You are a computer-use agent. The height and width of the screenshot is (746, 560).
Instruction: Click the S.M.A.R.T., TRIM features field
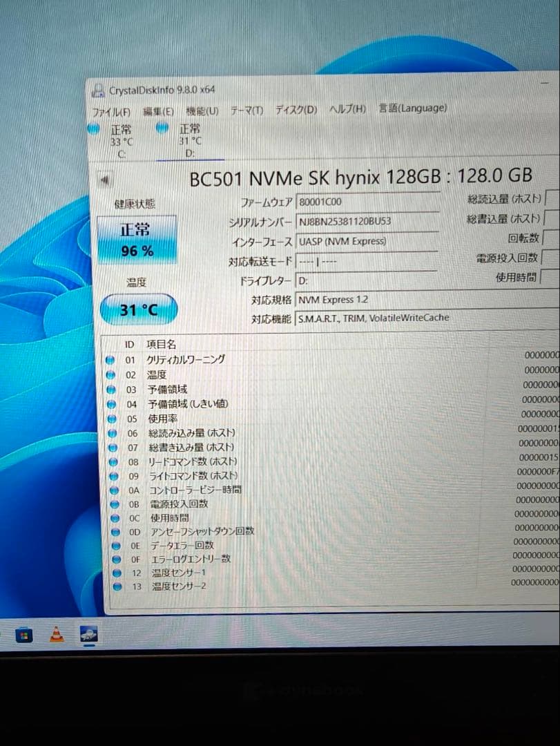(x=427, y=318)
